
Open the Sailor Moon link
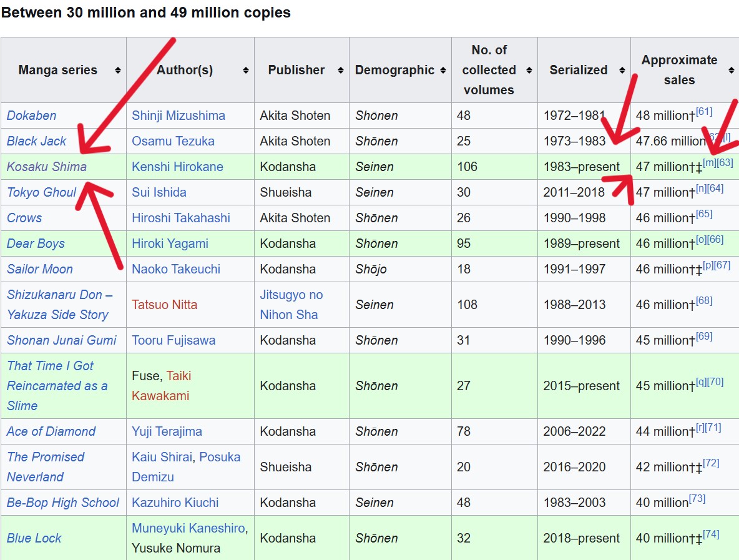click(x=39, y=269)
